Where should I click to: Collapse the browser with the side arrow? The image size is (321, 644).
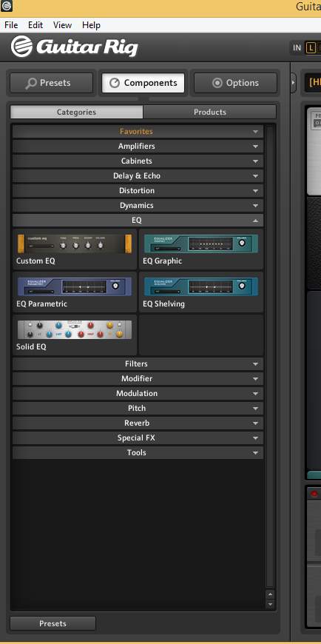click(293, 83)
